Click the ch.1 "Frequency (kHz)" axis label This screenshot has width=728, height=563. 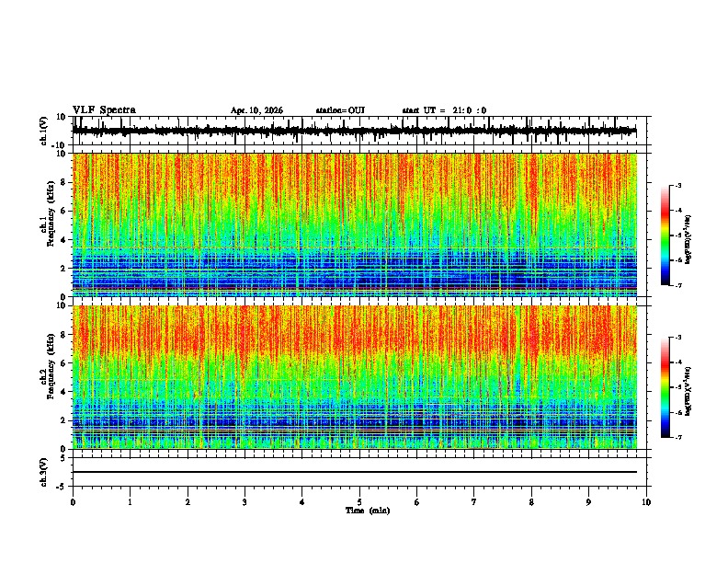click(x=51, y=213)
